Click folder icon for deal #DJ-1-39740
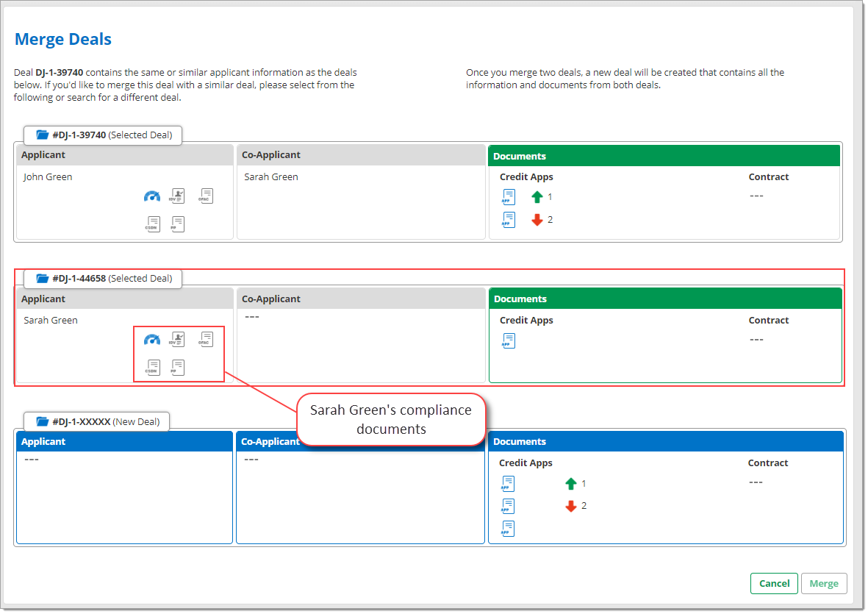The image size is (868, 614). (x=42, y=135)
